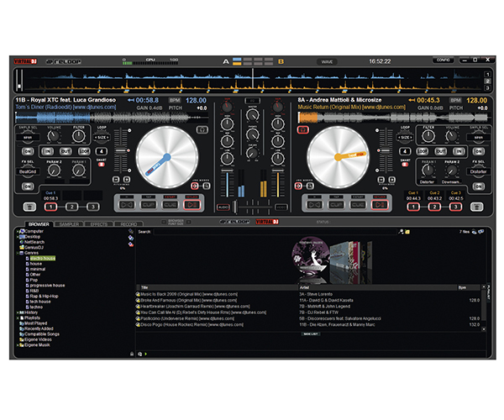Select vinyl jog mode on the right deck

298,186
